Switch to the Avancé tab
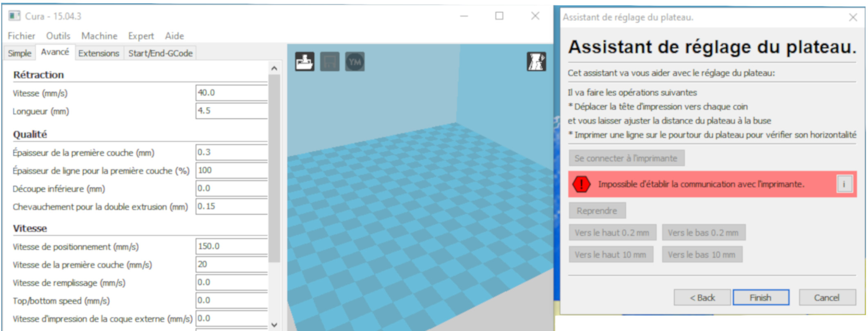 [55, 52]
